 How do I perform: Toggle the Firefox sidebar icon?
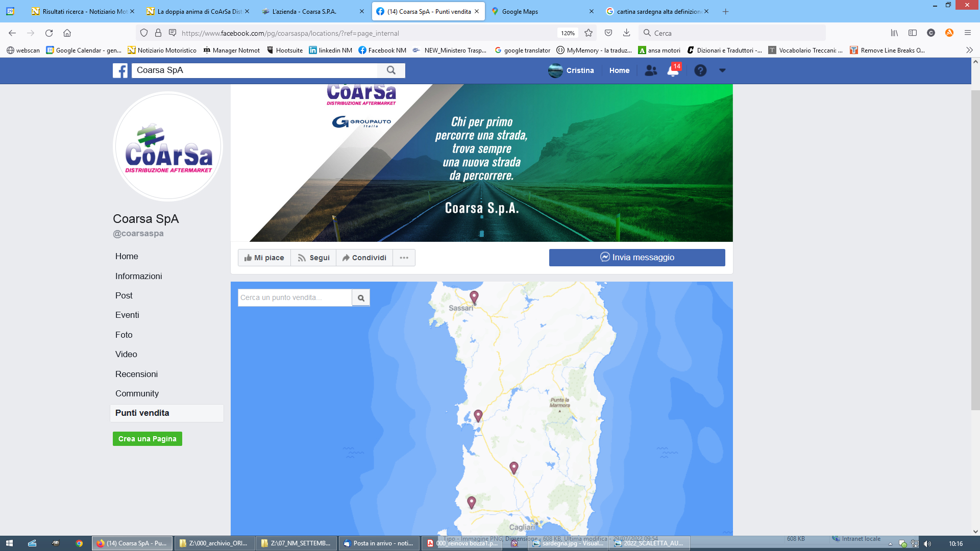click(913, 33)
